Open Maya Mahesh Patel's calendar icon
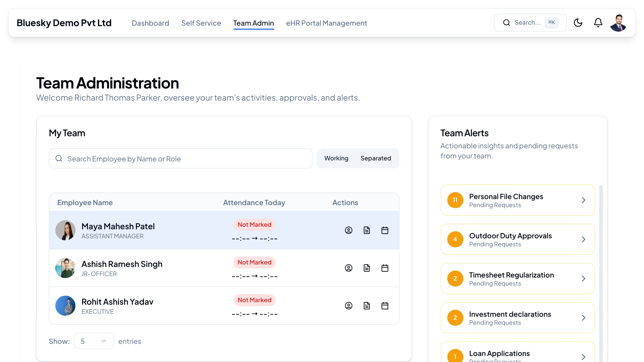Image resolution: width=644 pixels, height=362 pixels. pos(385,230)
